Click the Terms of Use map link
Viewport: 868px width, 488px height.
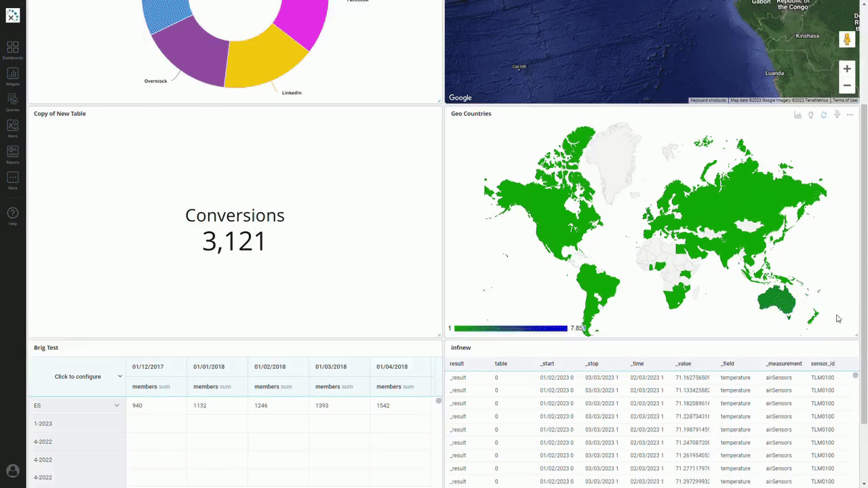845,100
